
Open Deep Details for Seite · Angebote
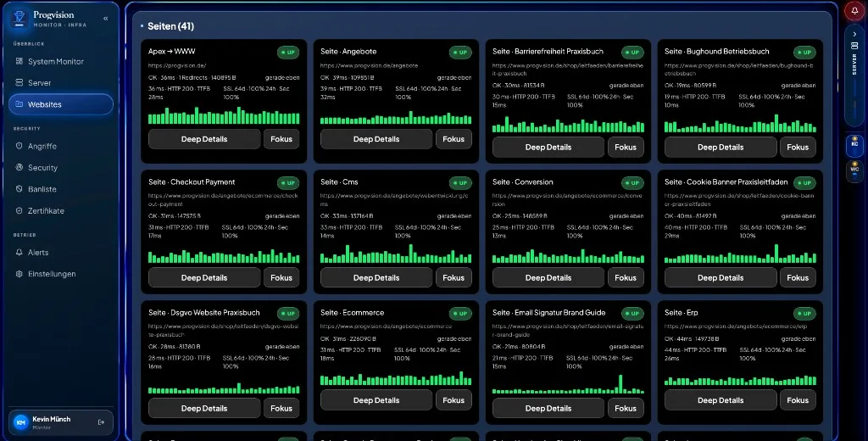376,139
